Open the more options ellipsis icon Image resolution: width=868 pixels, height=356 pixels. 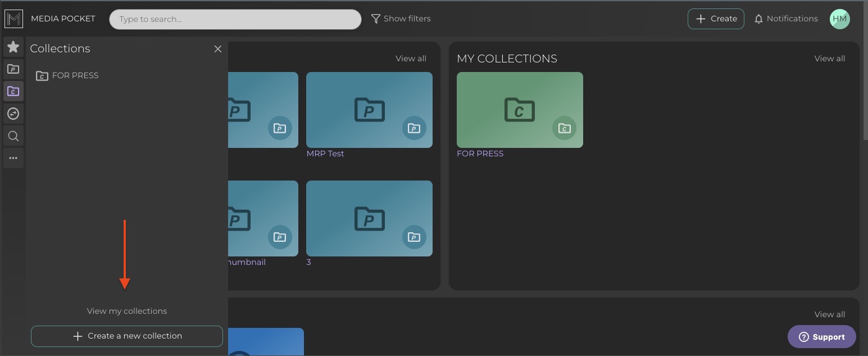13,158
